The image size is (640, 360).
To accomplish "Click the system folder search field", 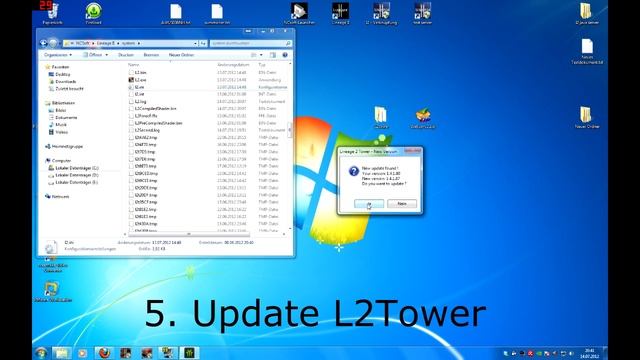I will (x=251, y=43).
